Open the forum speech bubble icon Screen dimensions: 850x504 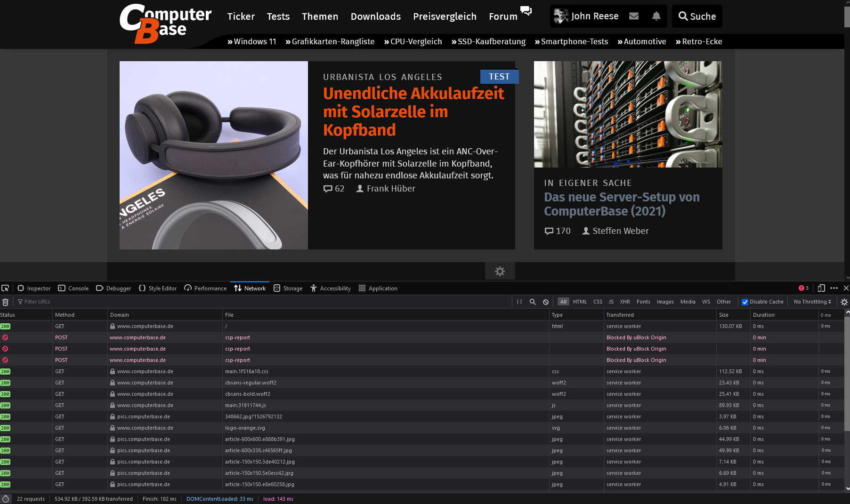[x=526, y=10]
